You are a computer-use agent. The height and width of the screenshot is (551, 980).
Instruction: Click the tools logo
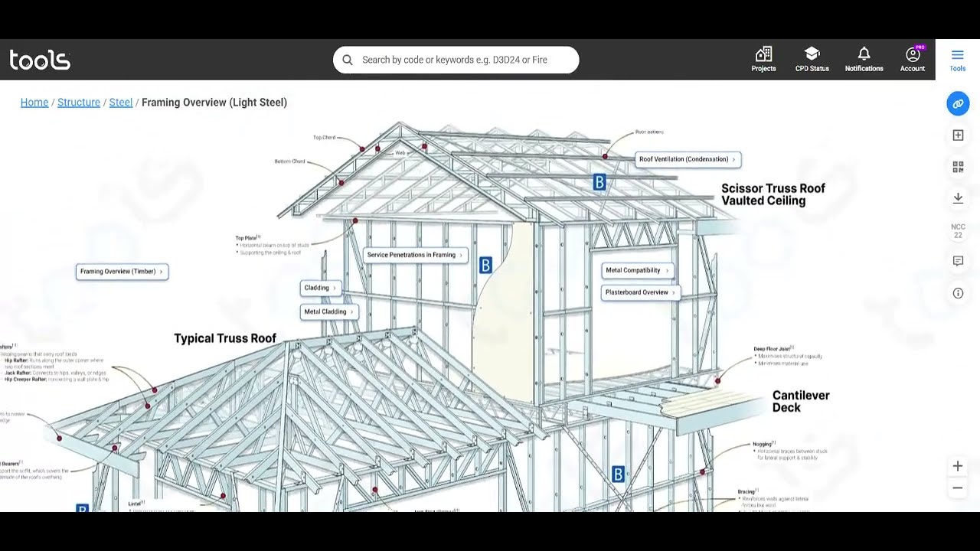coord(40,60)
